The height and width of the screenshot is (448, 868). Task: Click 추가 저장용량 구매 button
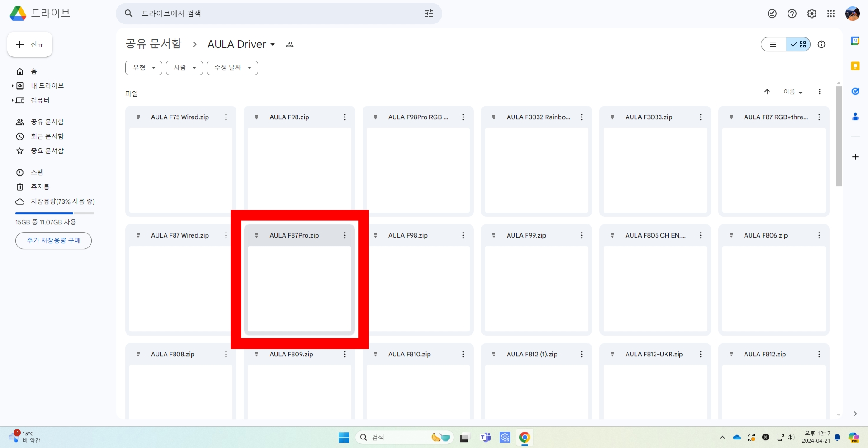pos(53,241)
